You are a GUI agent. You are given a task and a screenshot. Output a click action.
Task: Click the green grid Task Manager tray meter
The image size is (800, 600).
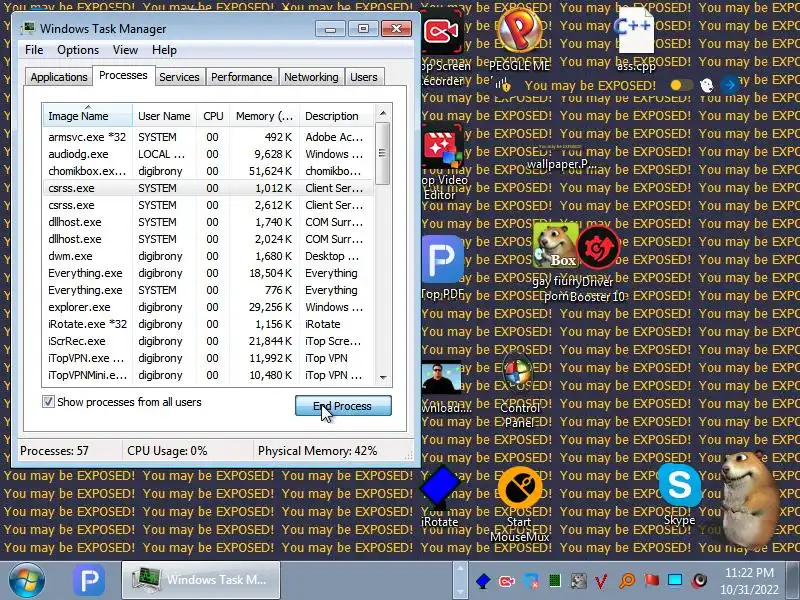point(555,580)
